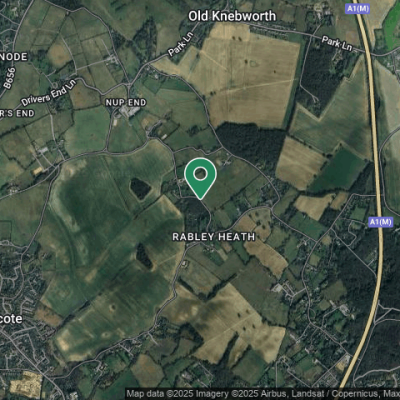Click the A1(M) road shield at top
Image resolution: width=400 pixels, height=400 pixels.
pyautogui.click(x=358, y=9)
